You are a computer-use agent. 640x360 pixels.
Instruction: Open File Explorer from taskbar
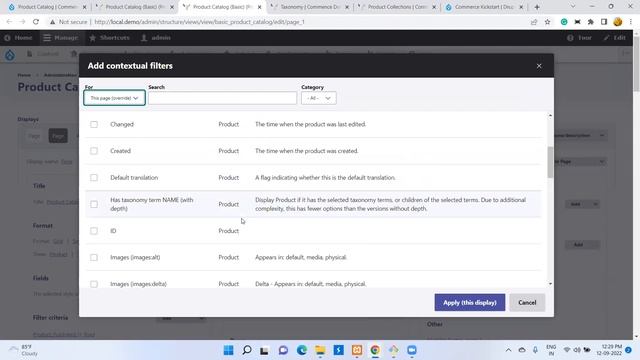[x=320, y=350]
